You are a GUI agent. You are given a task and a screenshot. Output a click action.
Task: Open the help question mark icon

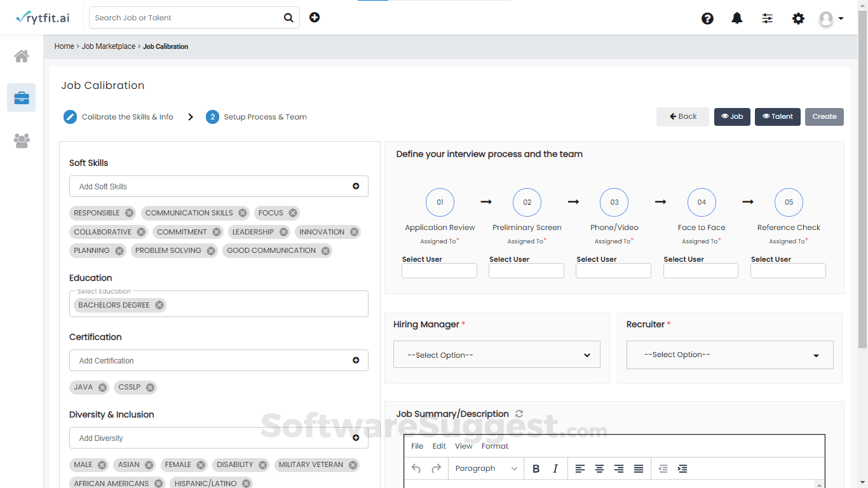click(707, 18)
